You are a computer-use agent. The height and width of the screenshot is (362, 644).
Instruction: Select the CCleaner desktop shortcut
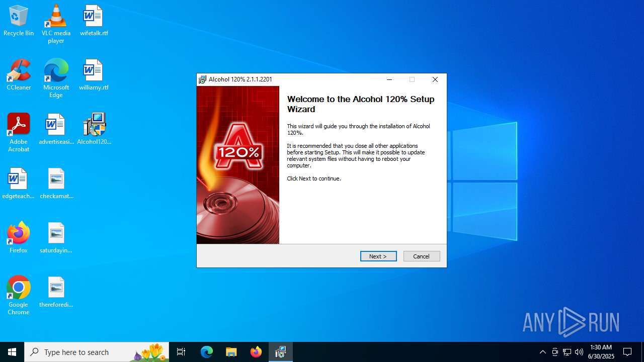point(19,75)
